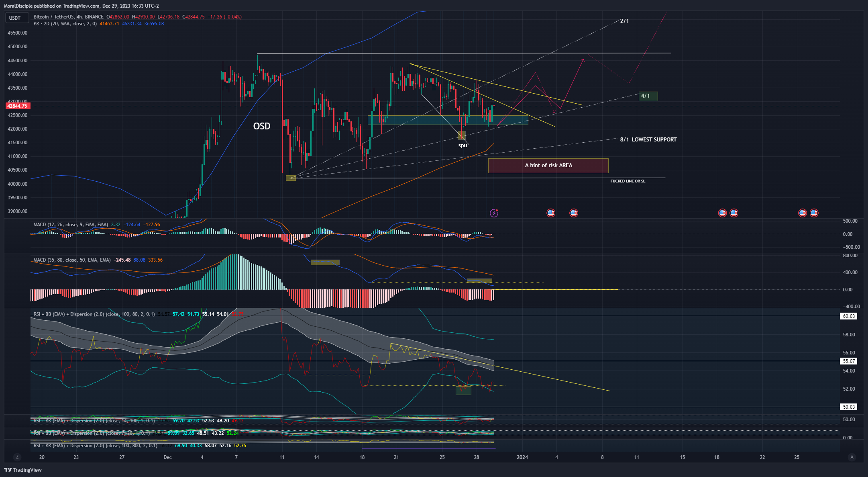Click the red 42844.75 current price label
Viewport: 868px width, 477px height.
pos(17,106)
